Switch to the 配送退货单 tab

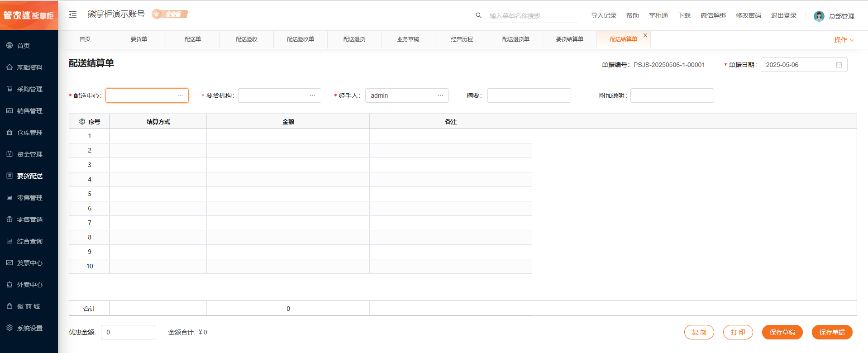(516, 39)
